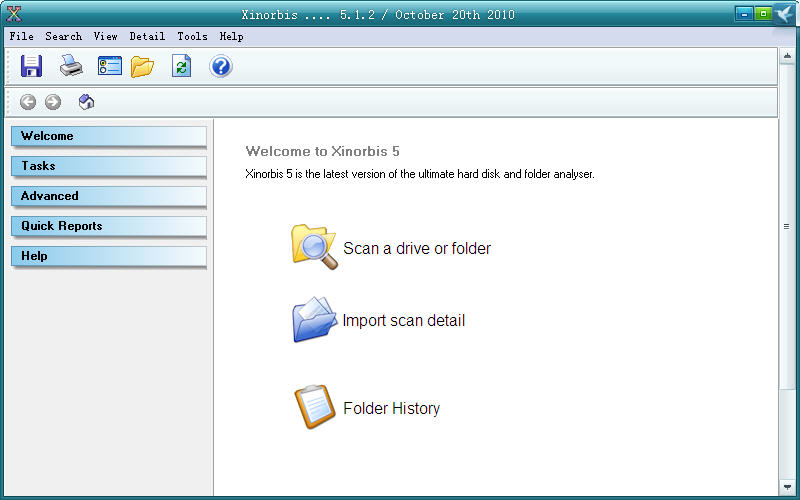Image resolution: width=800 pixels, height=500 pixels.
Task: Open the Tools menu
Action: (x=192, y=36)
